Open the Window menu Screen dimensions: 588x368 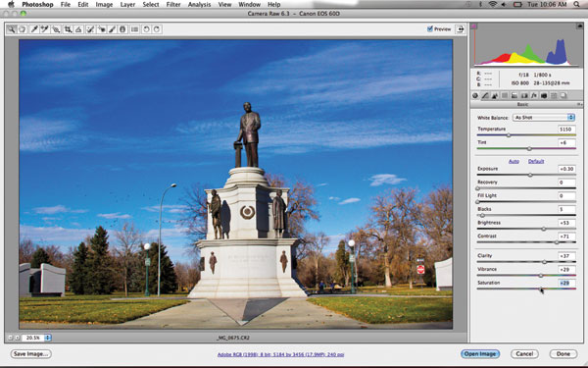coord(249,5)
